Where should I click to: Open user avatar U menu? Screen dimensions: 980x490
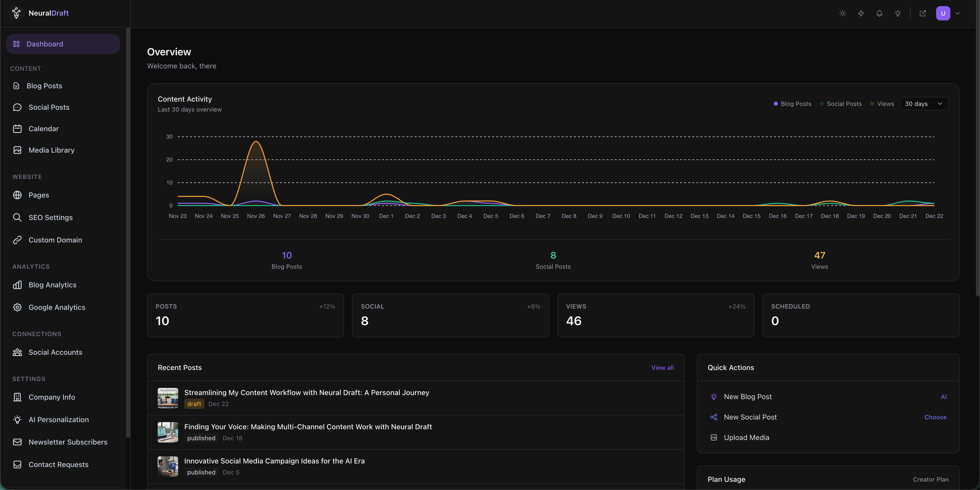tap(943, 13)
